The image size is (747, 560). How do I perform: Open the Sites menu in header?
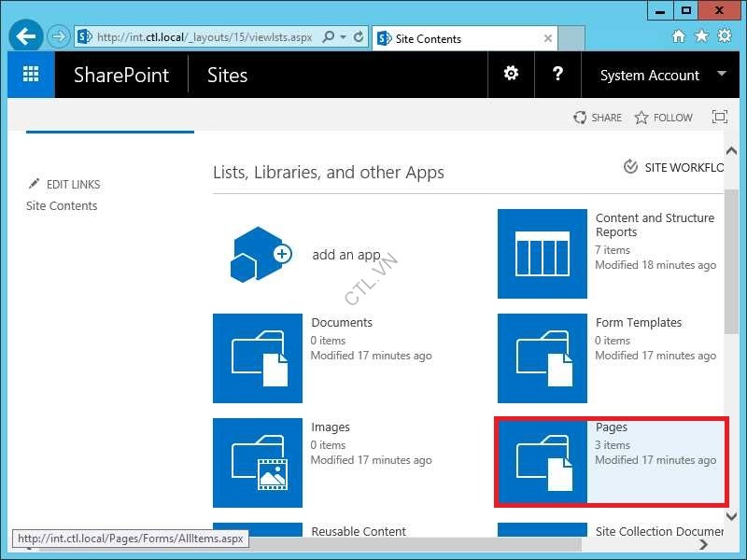(x=227, y=76)
